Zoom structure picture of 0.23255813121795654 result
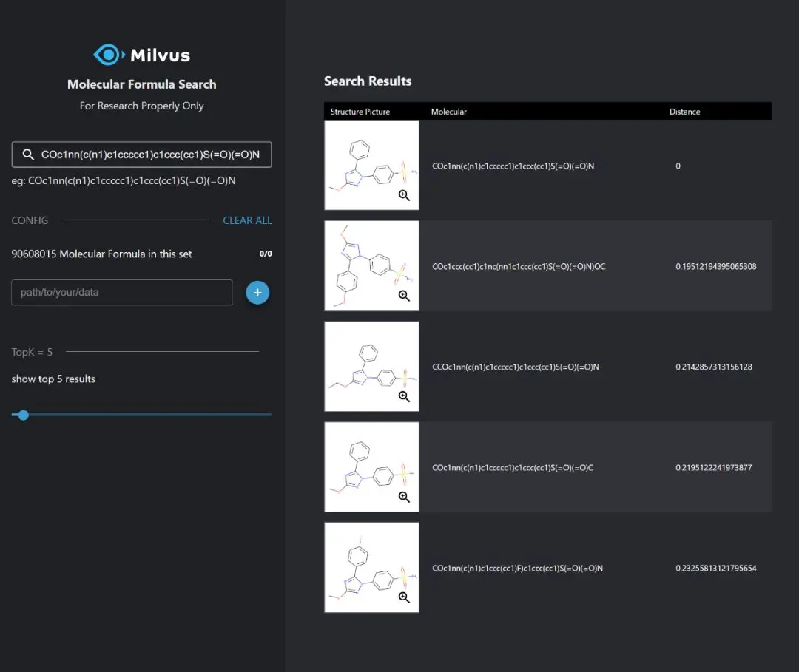This screenshot has height=672, width=799. (x=404, y=597)
